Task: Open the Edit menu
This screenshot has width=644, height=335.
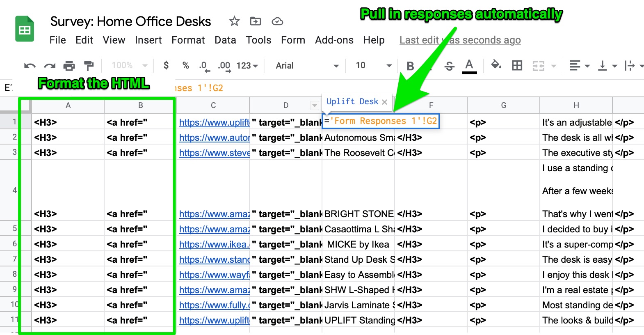Action: pyautogui.click(x=84, y=40)
